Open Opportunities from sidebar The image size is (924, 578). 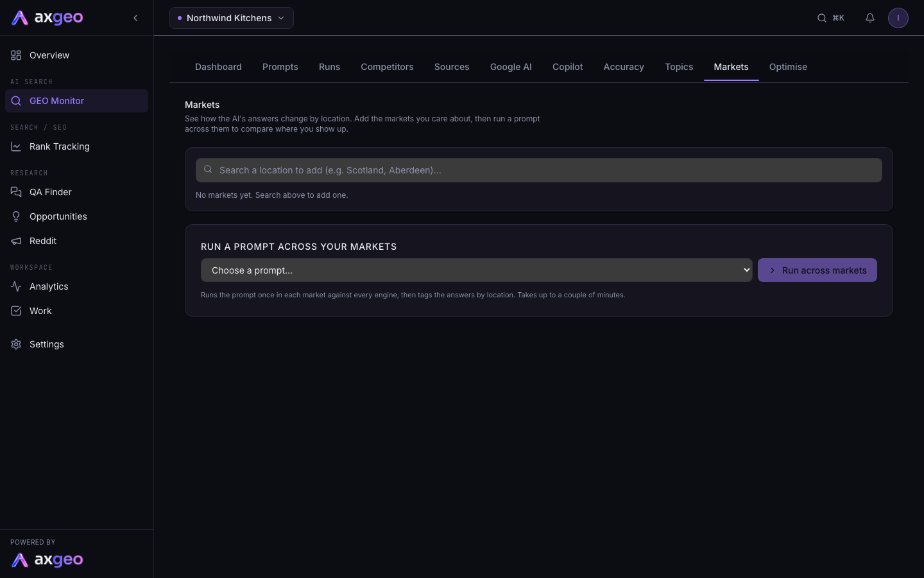tap(76, 216)
